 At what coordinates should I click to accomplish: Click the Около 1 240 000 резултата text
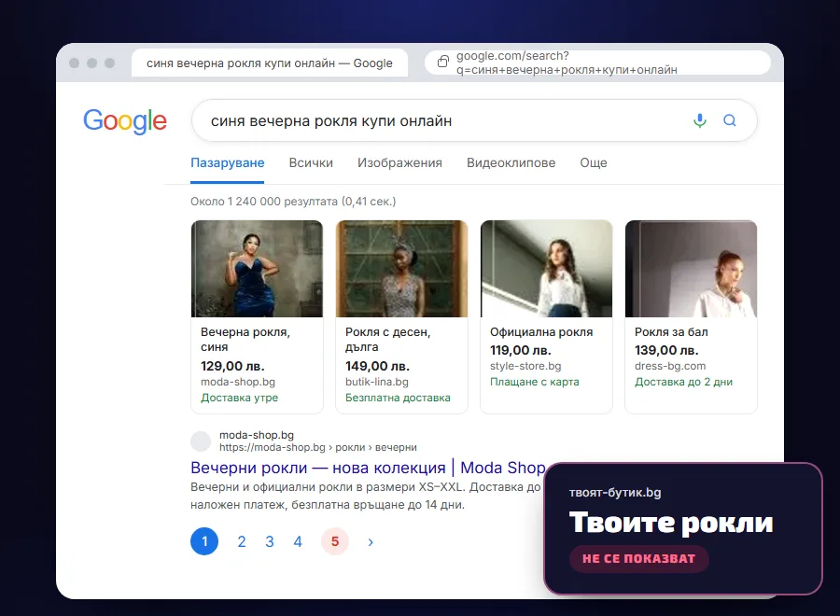[293, 202]
